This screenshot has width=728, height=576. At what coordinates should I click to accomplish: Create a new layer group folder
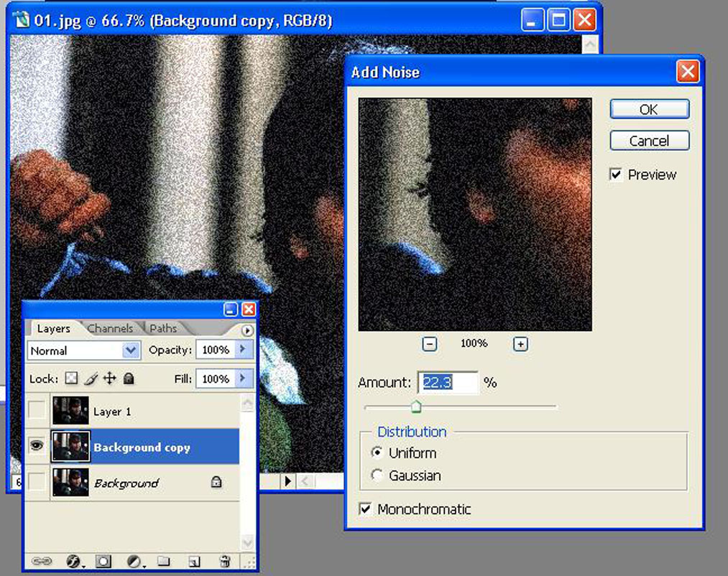[163, 561]
